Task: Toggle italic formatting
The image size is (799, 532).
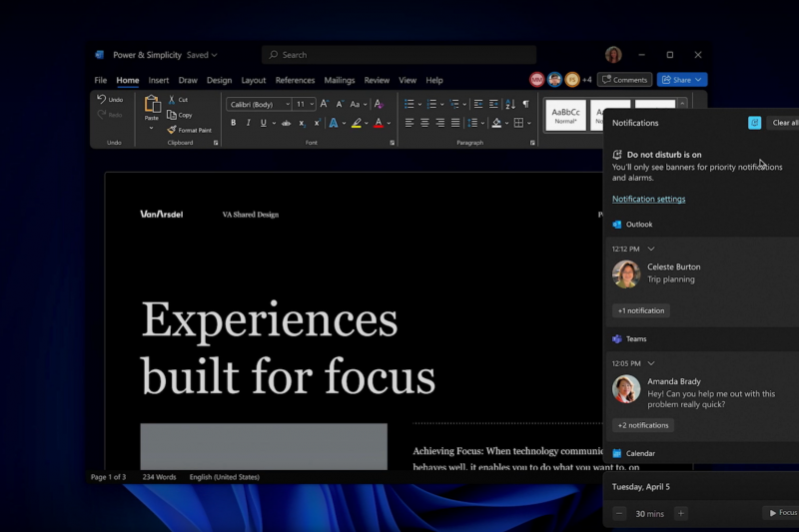Action: [248, 123]
